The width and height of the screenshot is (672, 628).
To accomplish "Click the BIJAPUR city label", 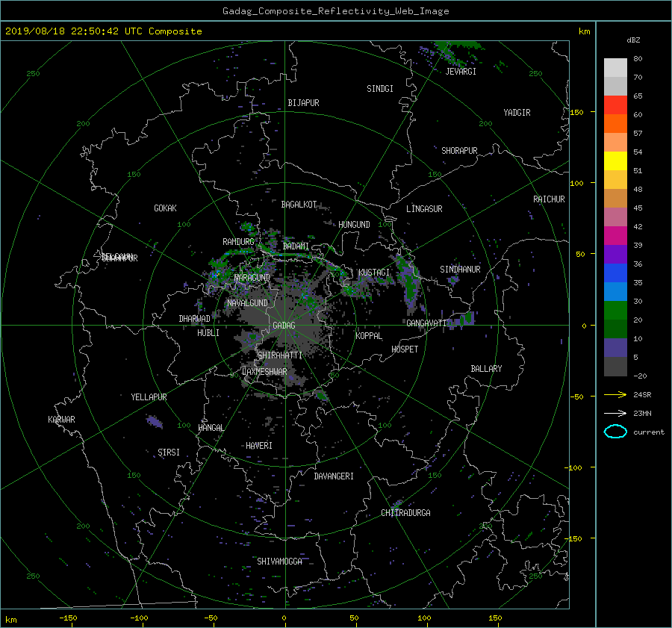I will pos(303,103).
